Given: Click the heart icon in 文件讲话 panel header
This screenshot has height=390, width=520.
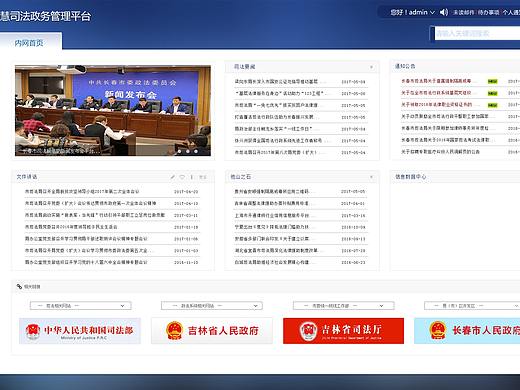Looking at the screenshot, I should [182, 177].
